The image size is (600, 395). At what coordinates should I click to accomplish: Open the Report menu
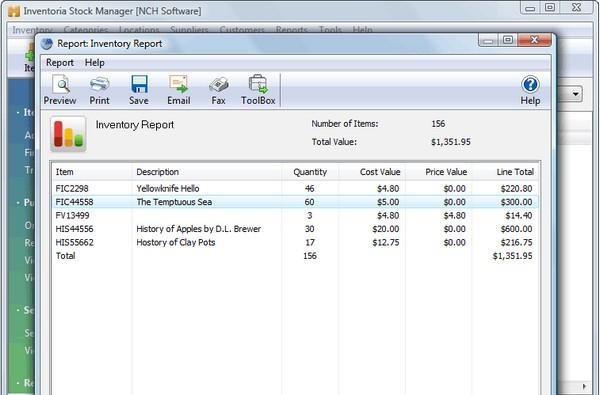(x=60, y=62)
